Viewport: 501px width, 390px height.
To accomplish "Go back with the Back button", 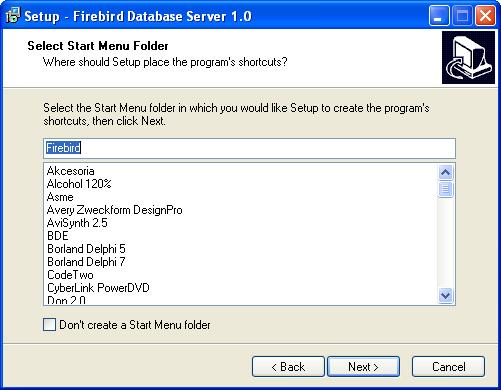I will pos(288,367).
